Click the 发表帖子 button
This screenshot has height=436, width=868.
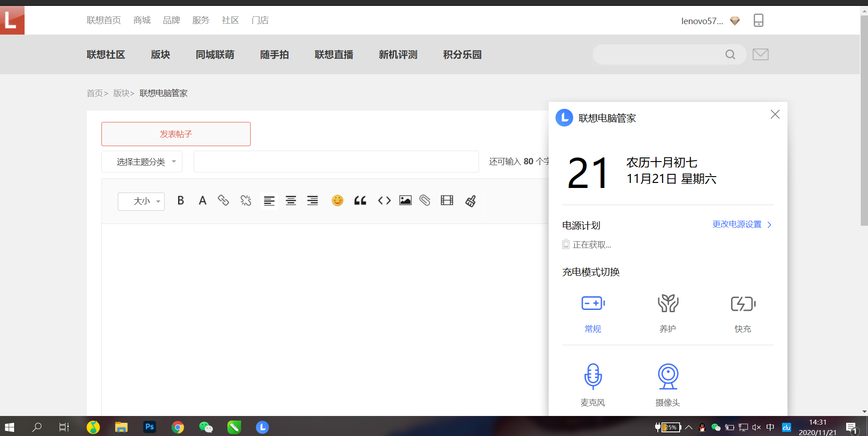[176, 134]
